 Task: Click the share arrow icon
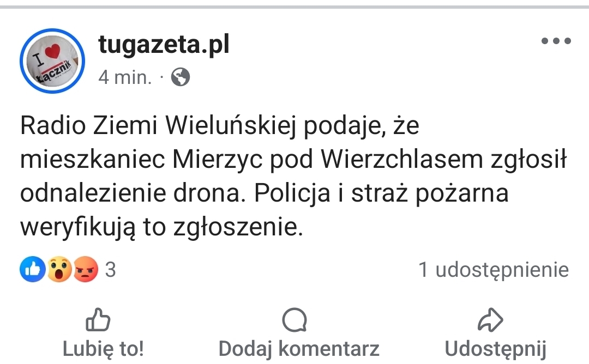pyautogui.click(x=490, y=320)
